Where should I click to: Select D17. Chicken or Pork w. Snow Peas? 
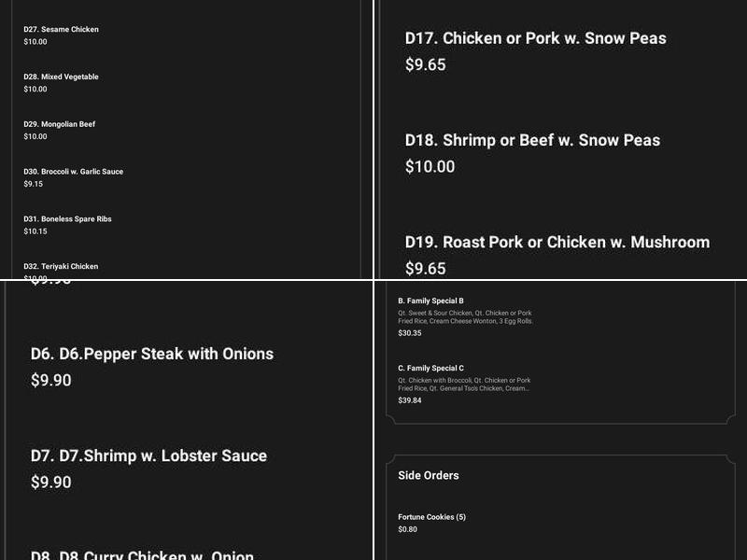(x=536, y=38)
